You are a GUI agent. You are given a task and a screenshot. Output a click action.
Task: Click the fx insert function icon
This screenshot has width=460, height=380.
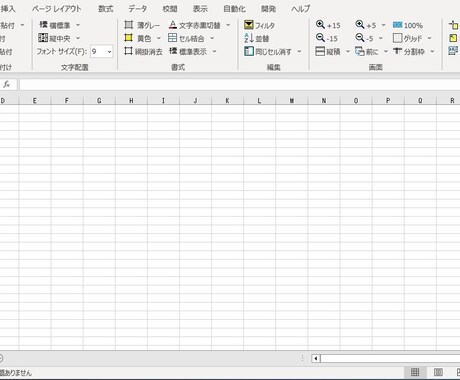point(7,84)
